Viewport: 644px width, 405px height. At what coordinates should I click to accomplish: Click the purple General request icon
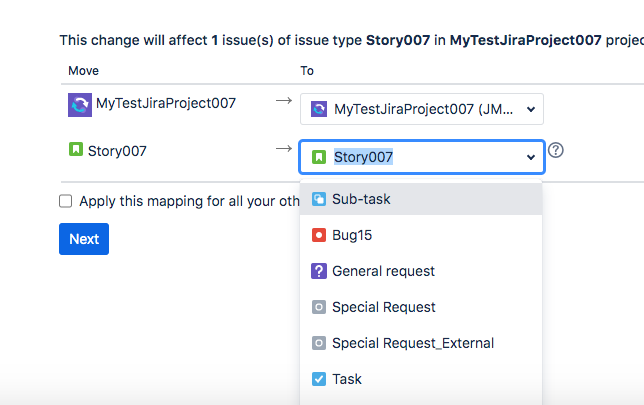pyautogui.click(x=319, y=271)
